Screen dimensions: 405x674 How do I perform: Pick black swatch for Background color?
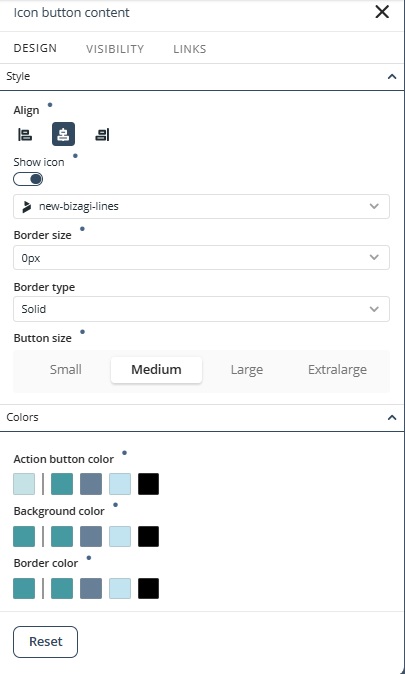point(148,536)
